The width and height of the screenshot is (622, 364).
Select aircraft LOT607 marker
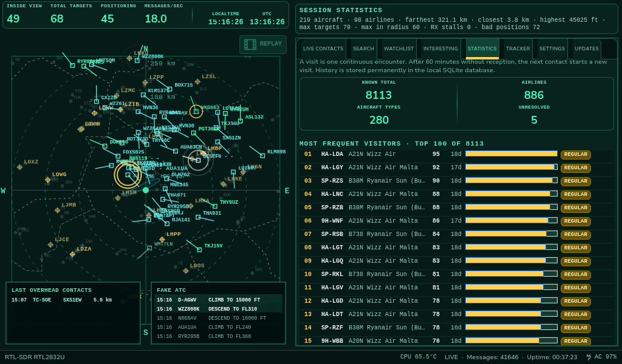click(233, 172)
